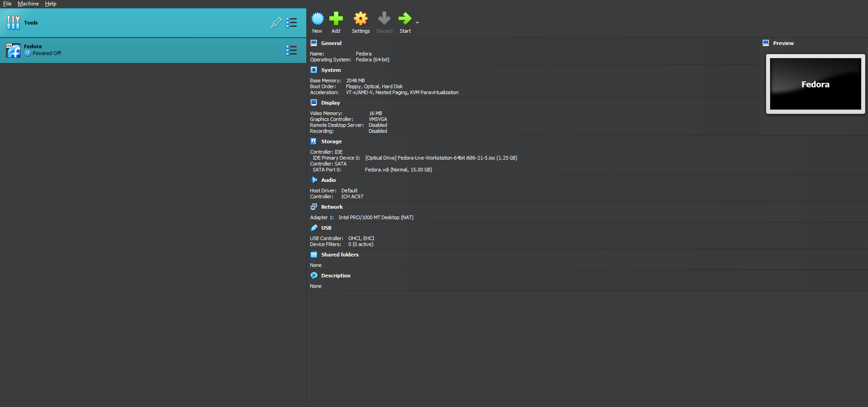
Task: Open the Storage settings heading link
Action: 331,141
